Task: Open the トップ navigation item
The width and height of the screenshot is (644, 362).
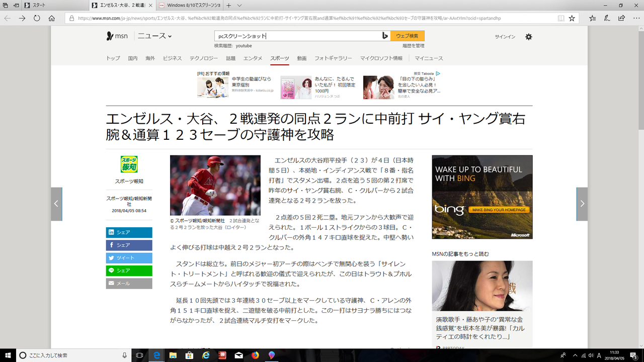Action: pyautogui.click(x=113, y=58)
